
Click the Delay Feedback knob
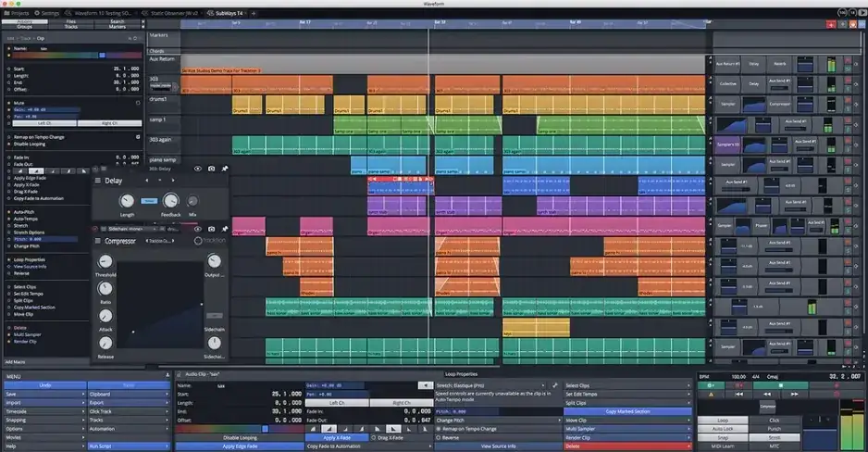coord(171,200)
